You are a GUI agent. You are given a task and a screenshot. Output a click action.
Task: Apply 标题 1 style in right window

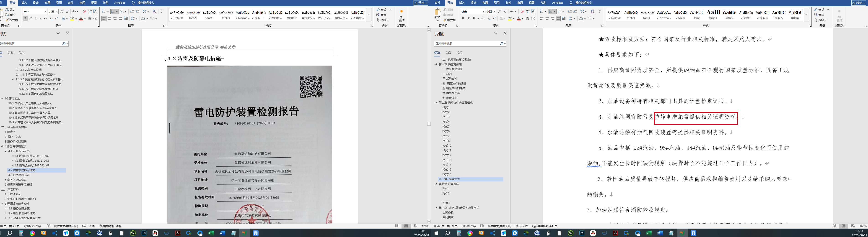(713, 14)
